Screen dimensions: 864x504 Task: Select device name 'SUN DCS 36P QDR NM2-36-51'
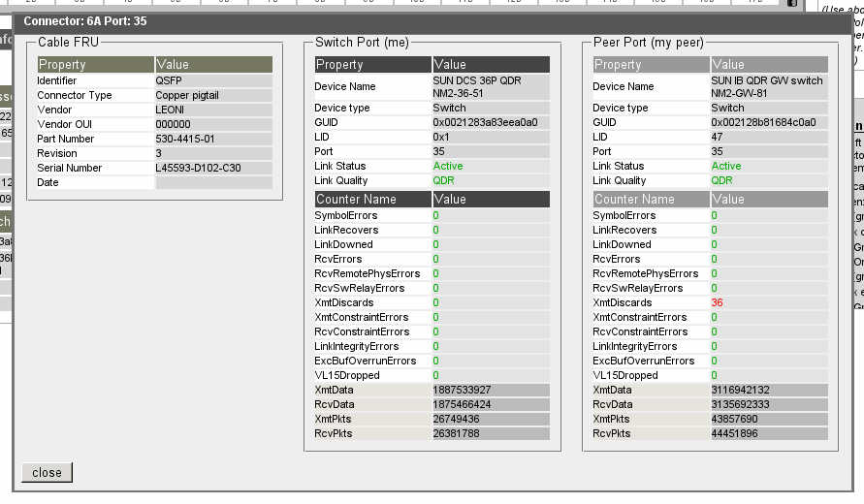[x=477, y=87]
